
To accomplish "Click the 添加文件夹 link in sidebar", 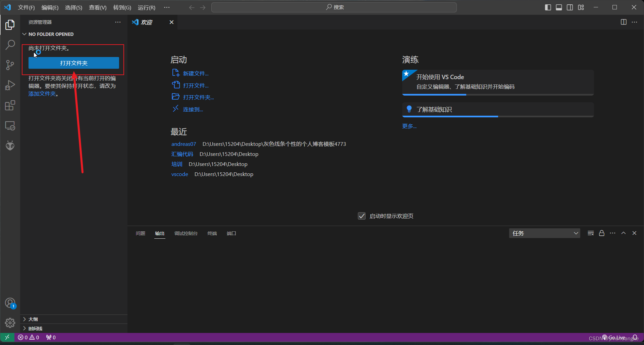I will (42, 94).
